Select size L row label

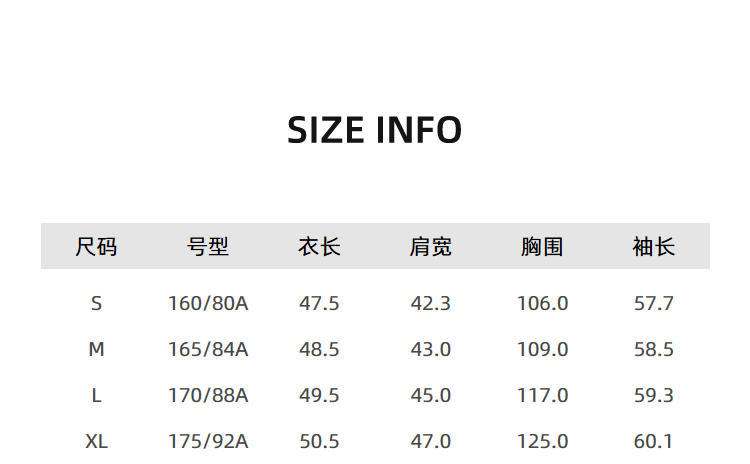96,395
